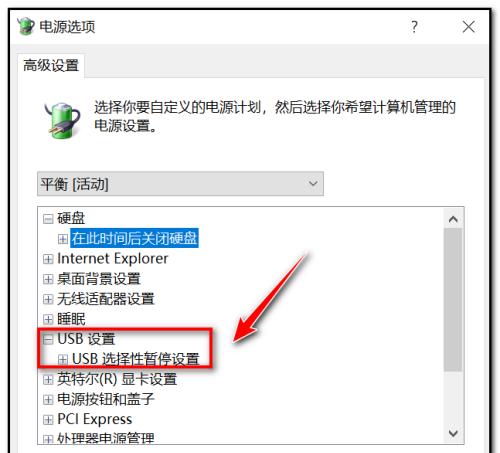Click the help question mark icon
The width and height of the screenshot is (500, 453).
pos(414,27)
